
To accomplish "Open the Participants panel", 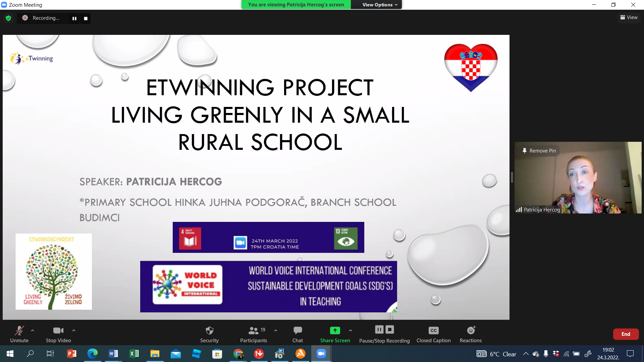I will pyautogui.click(x=253, y=334).
